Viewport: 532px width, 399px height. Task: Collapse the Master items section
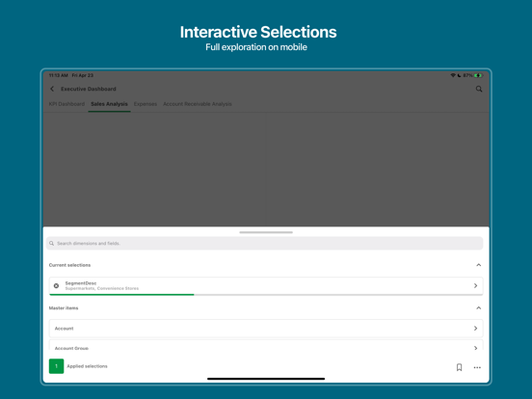[x=478, y=308]
